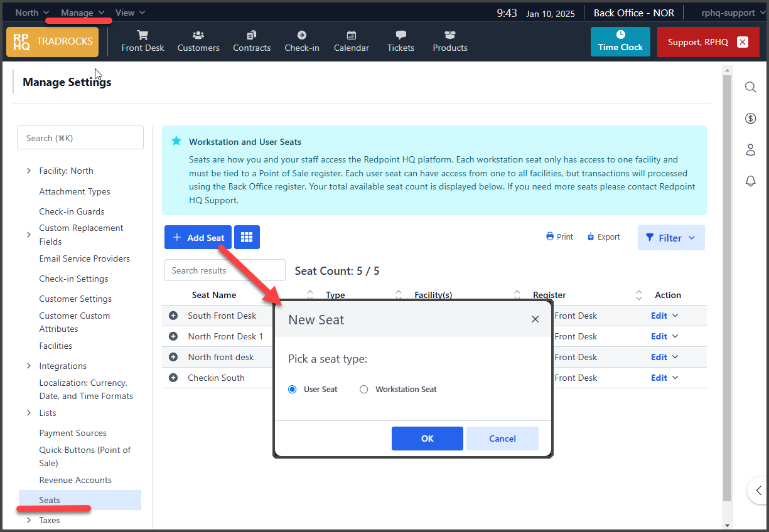Screen dimensions: 769x532
Task: Open the North facility dropdown menu
Action: 32,13
